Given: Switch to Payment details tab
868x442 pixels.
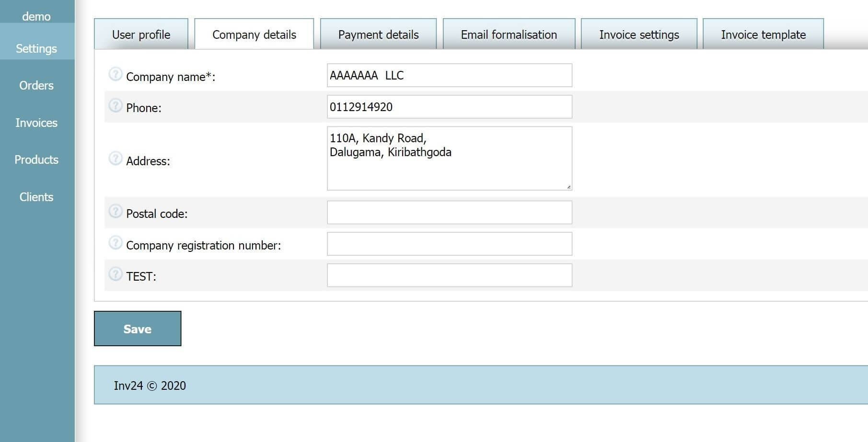Looking at the screenshot, I should [x=378, y=34].
